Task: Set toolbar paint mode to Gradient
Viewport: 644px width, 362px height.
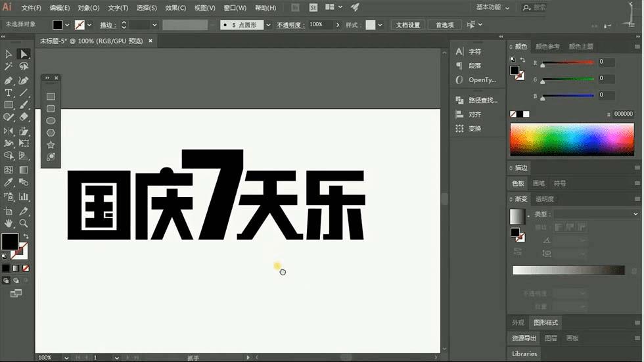Action: (16, 268)
